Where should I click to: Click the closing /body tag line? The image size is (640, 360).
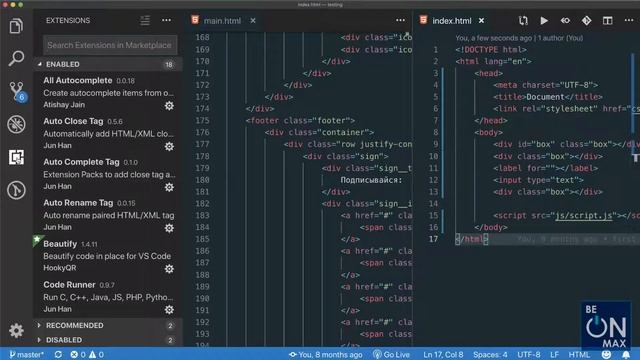click(491, 227)
